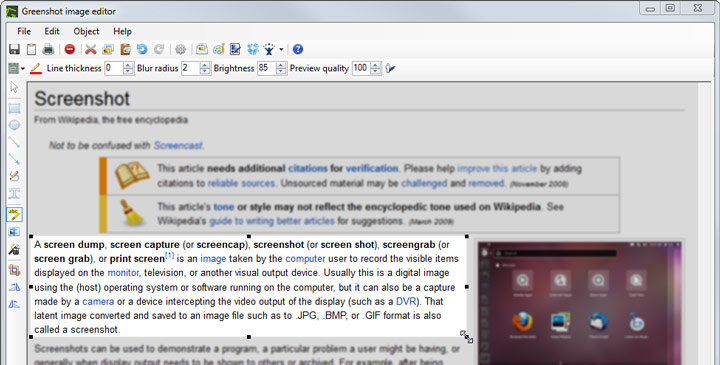The height and width of the screenshot is (365, 720).
Task: Click the 'Preview quality' label
Action: point(319,68)
